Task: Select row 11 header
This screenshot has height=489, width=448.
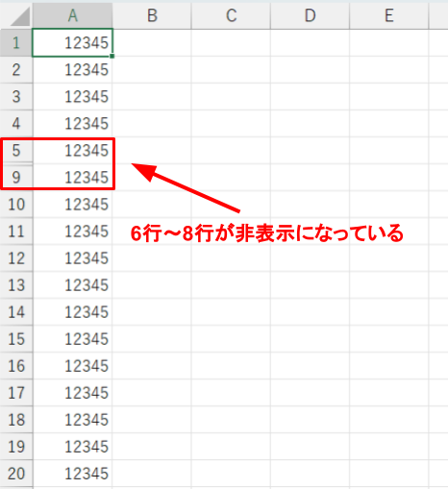Action: click(16, 232)
